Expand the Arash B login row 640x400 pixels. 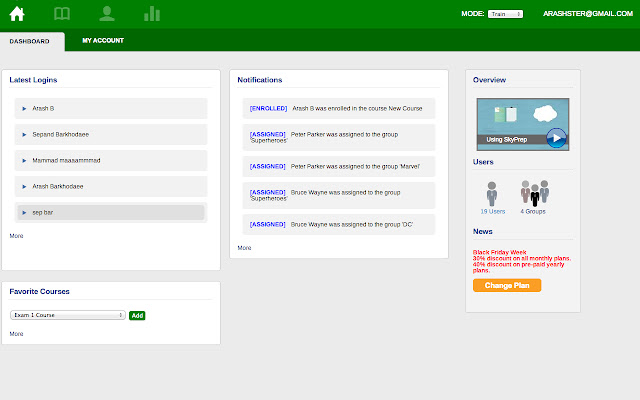point(111,109)
